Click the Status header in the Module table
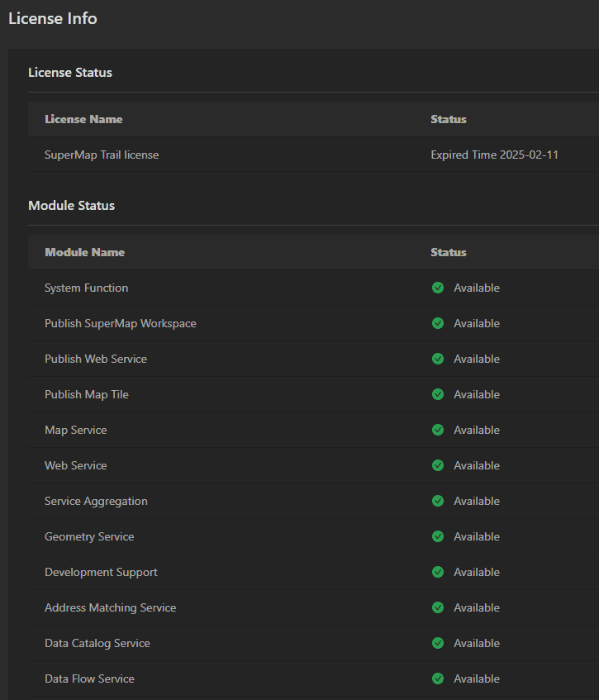599x700 pixels. 449,252
